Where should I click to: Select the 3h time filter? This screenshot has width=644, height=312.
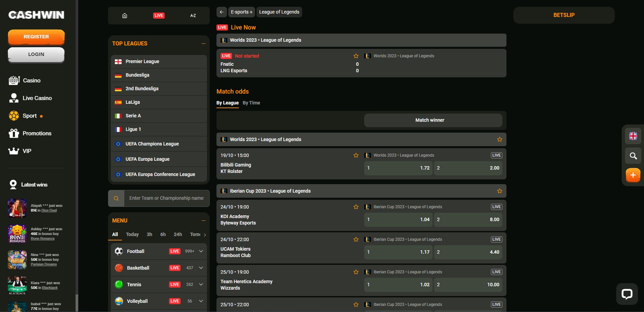[149, 234]
